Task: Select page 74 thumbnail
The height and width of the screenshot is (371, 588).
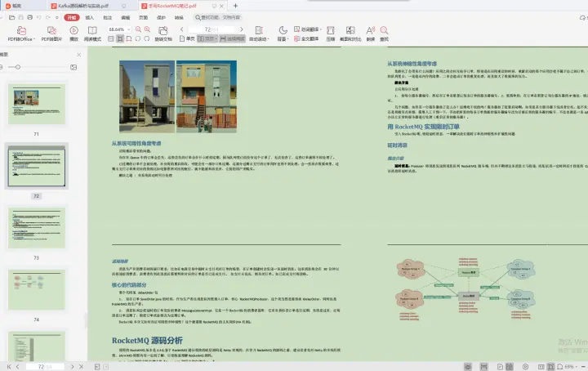Action: 37,289
